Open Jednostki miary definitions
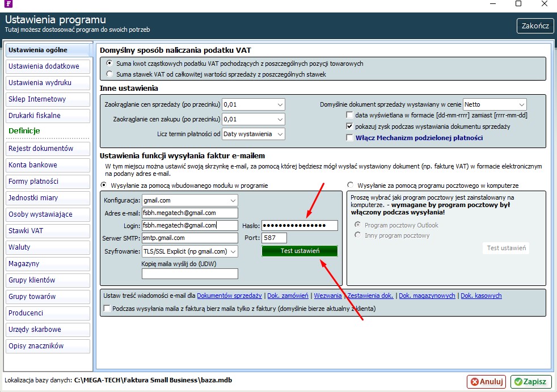Screen dimensions: 557x392 (x=48, y=198)
